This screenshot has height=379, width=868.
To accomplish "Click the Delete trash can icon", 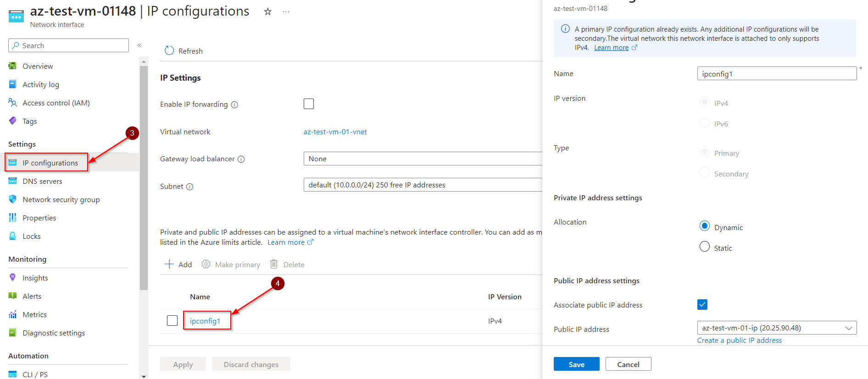I will [x=274, y=264].
